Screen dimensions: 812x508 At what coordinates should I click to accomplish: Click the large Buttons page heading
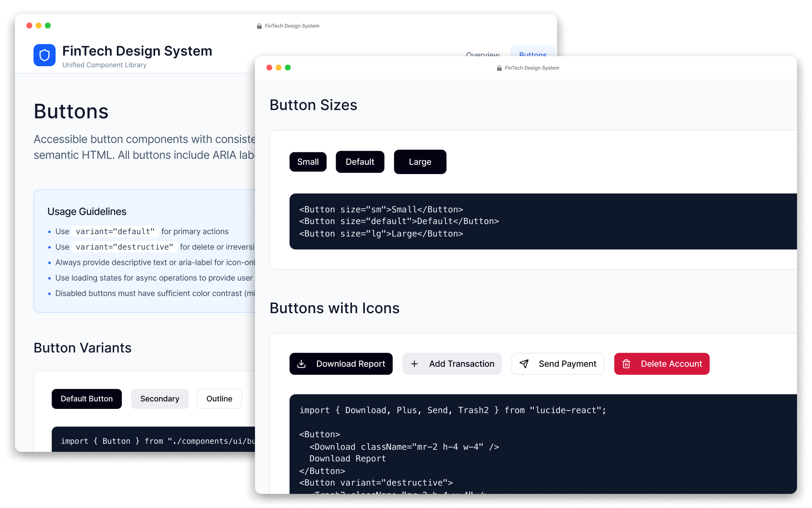point(71,112)
